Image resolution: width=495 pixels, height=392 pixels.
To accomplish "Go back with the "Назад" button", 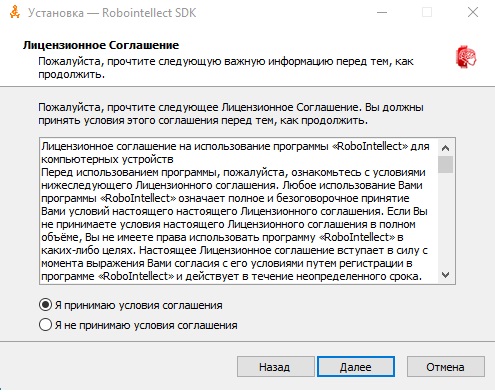I will tap(276, 367).
